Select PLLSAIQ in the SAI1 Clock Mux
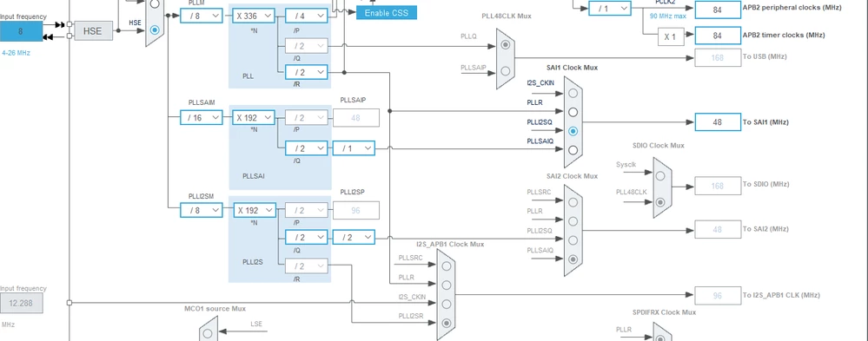This screenshot has height=341, width=868. click(573, 150)
